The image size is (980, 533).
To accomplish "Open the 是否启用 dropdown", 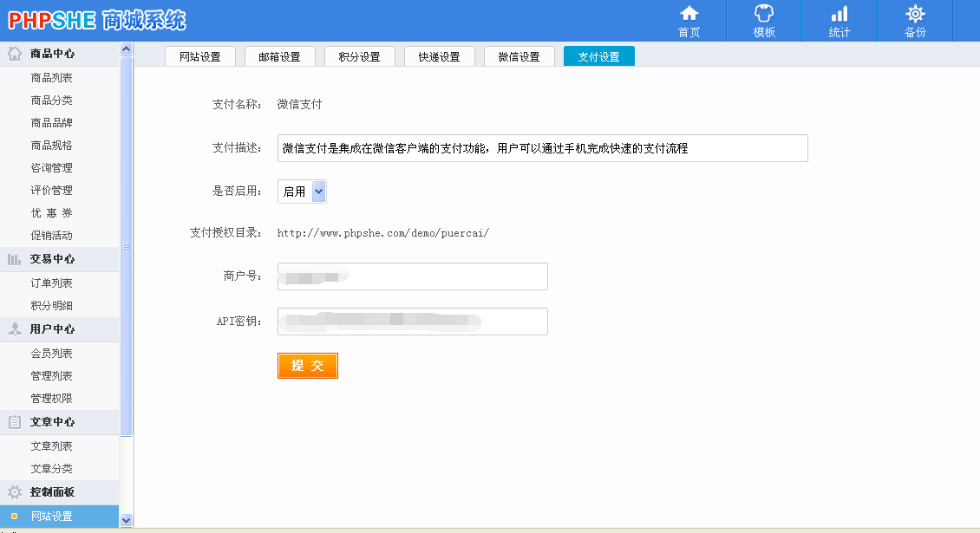I will click(302, 192).
